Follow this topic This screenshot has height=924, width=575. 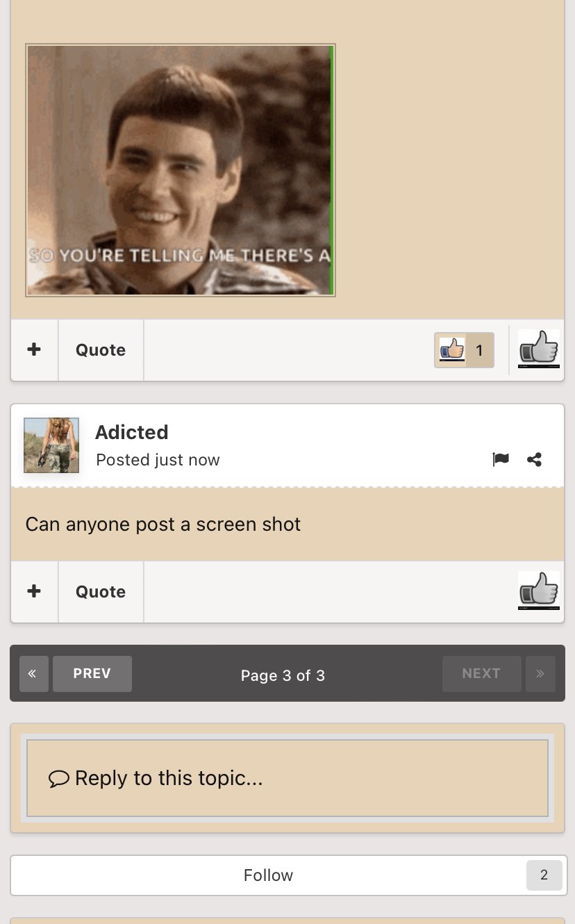click(x=268, y=875)
